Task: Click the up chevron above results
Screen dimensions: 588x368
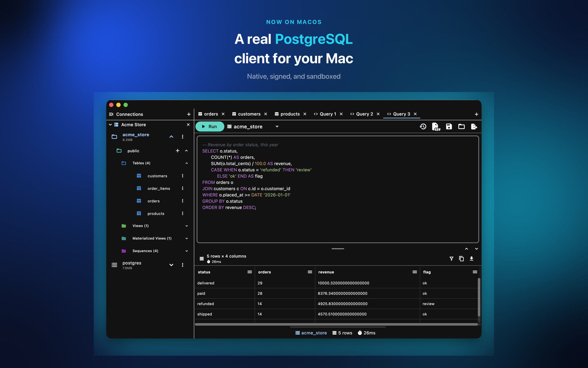Action: [467, 249]
